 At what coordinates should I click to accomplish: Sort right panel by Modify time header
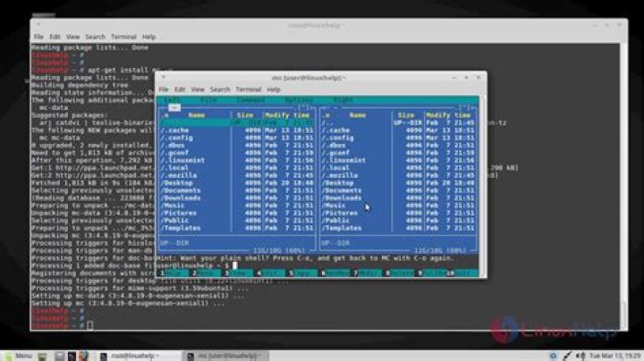pyautogui.click(x=448, y=115)
